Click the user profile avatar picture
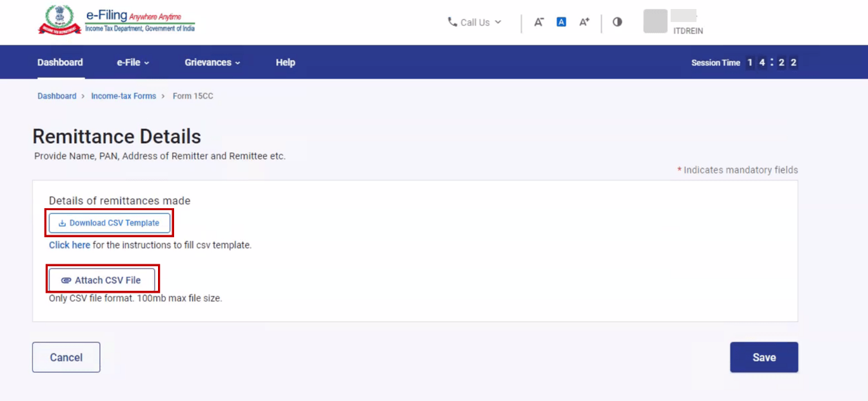The width and height of the screenshot is (868, 401). tap(655, 21)
